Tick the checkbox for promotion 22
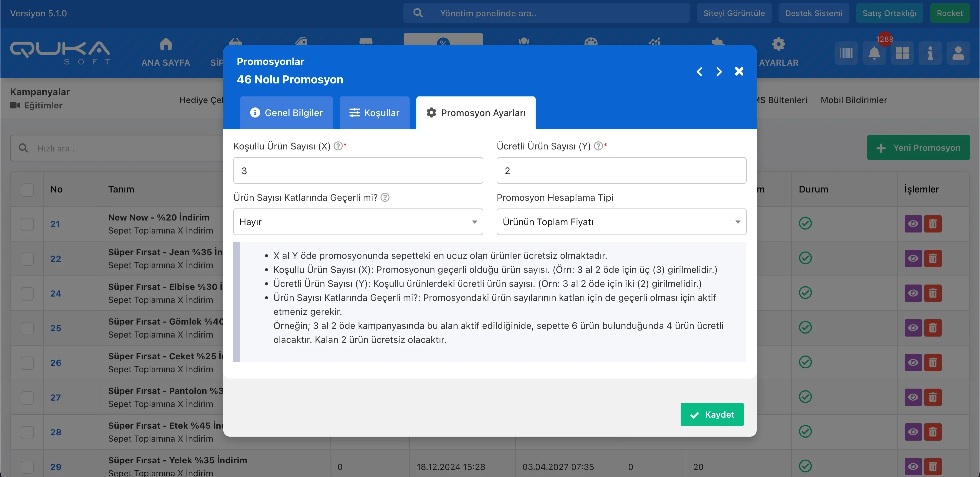This screenshot has height=477, width=980. [x=27, y=259]
